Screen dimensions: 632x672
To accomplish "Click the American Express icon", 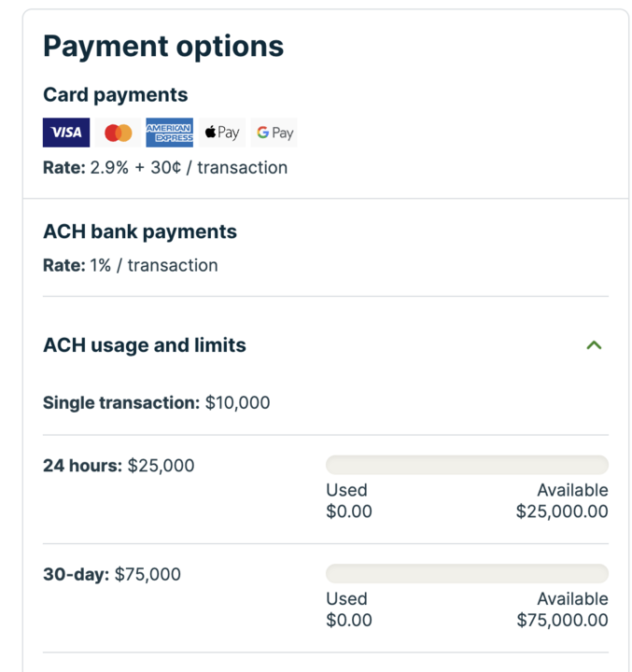I will [169, 133].
